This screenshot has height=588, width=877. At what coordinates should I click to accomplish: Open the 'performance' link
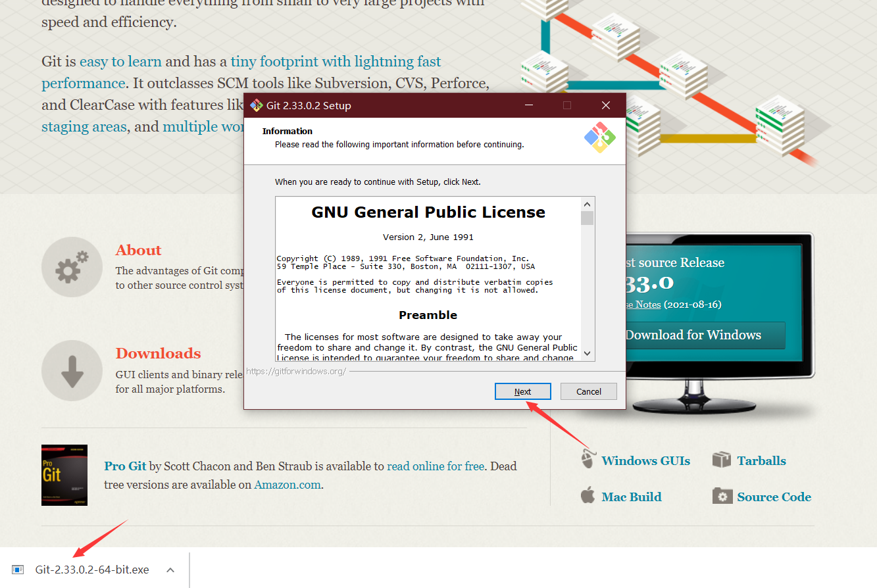point(83,83)
